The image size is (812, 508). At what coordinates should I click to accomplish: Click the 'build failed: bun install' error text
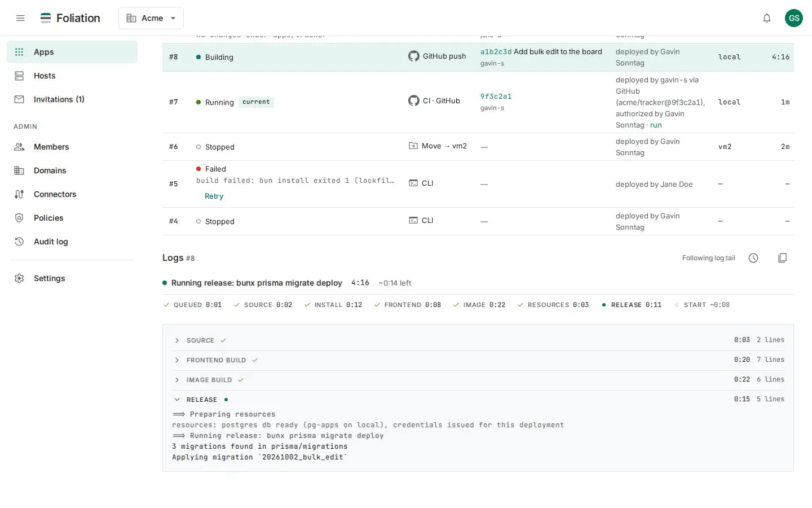(295, 181)
